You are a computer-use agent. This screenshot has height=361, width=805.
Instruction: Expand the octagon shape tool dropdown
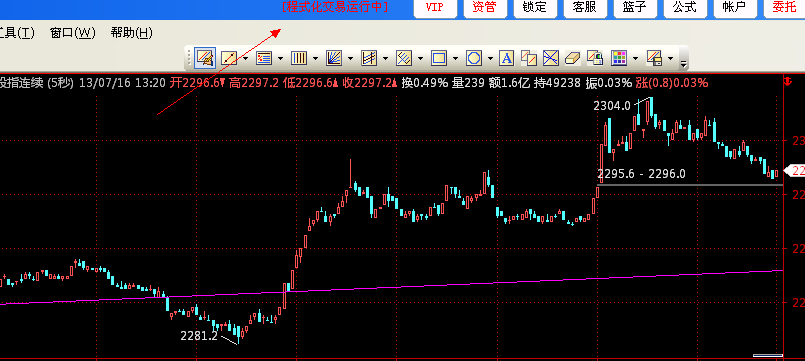coord(490,59)
